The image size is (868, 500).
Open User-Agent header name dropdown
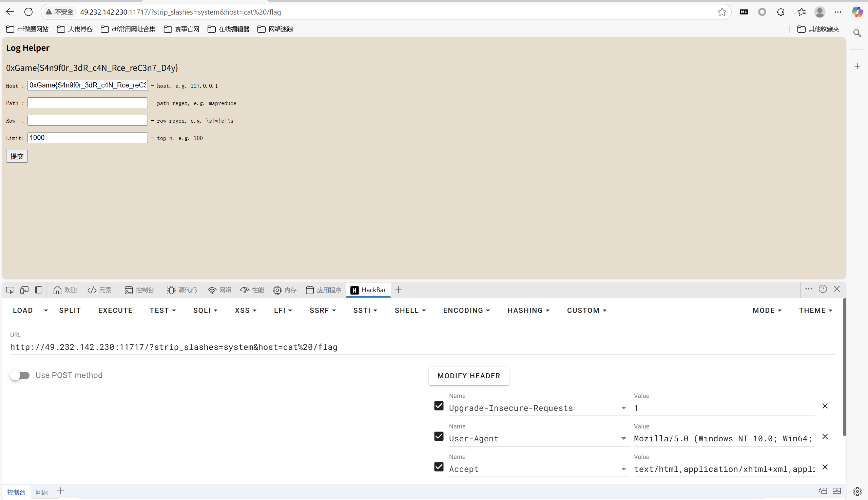[624, 439]
